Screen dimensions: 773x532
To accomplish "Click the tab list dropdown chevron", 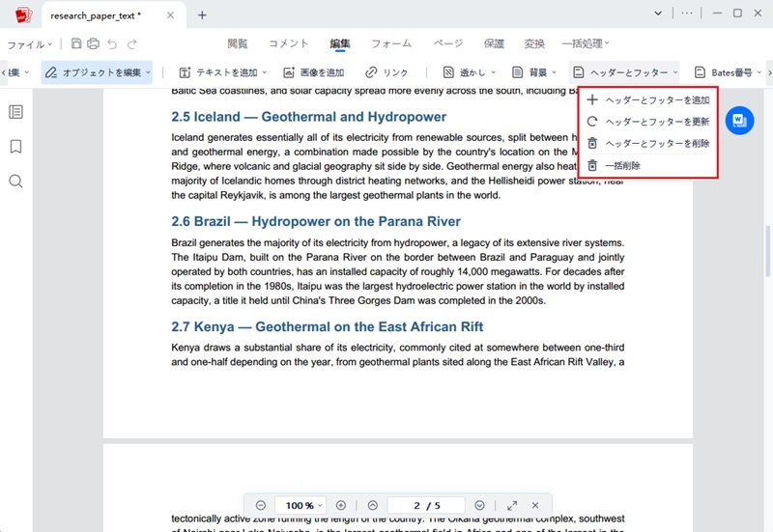I will click(x=658, y=14).
